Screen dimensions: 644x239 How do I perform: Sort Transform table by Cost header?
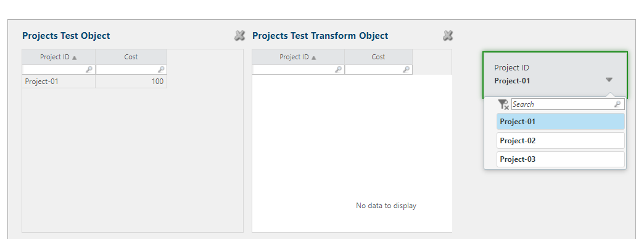coord(378,57)
